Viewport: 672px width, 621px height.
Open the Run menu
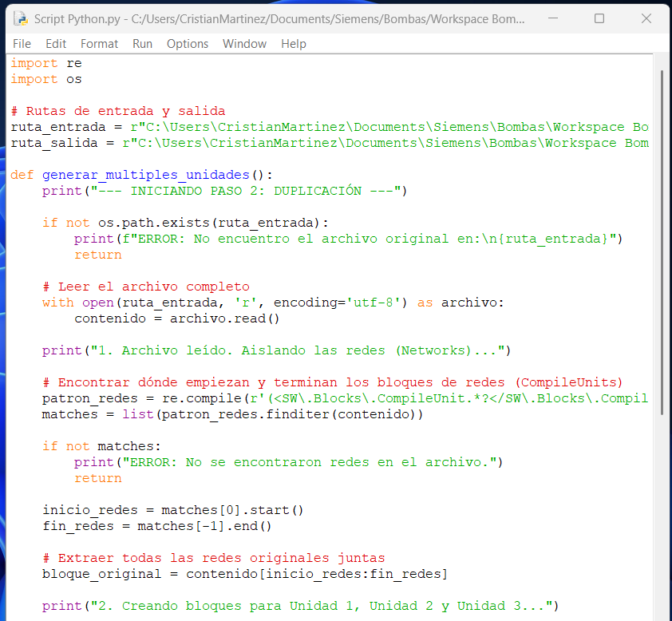click(142, 44)
